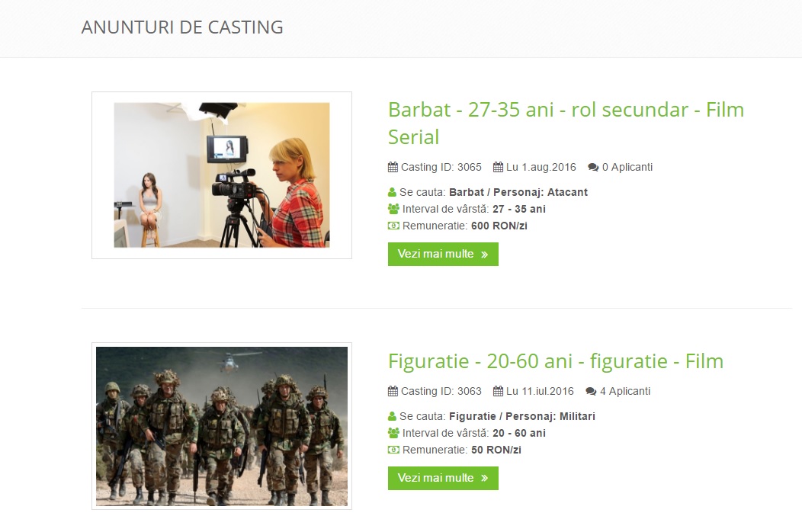802x532 pixels.
Task: Click Vezi mai multe for the Barbat casting
Action: tap(443, 255)
